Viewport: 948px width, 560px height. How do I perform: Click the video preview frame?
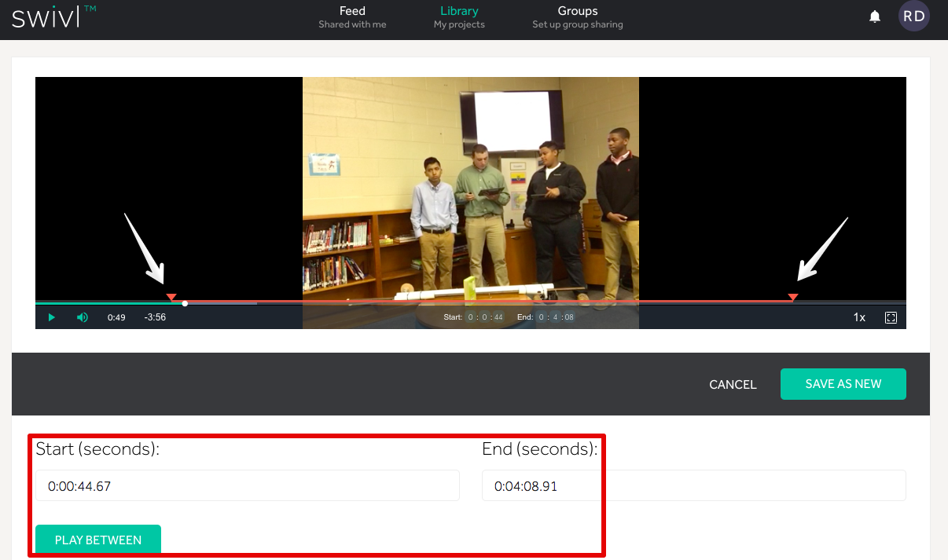[470, 188]
